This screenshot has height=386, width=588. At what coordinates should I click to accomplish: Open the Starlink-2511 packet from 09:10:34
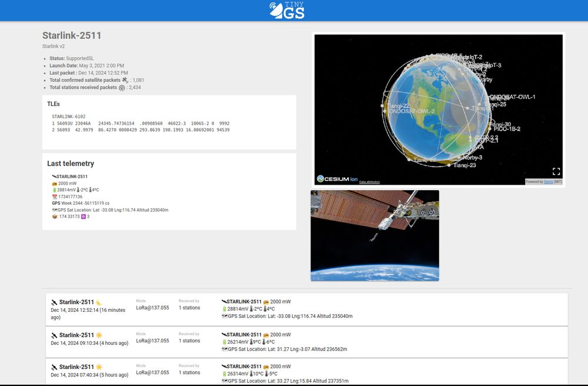(x=307, y=342)
